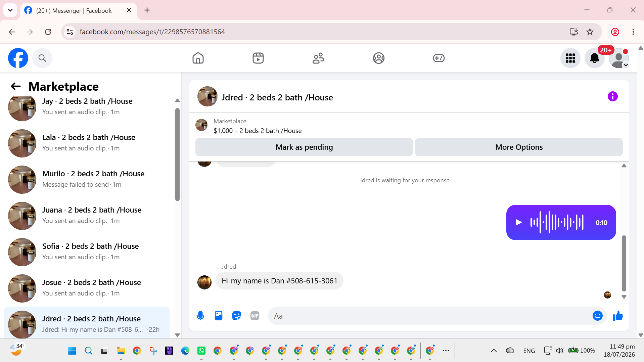Open conversation information purple icon

pyautogui.click(x=612, y=97)
